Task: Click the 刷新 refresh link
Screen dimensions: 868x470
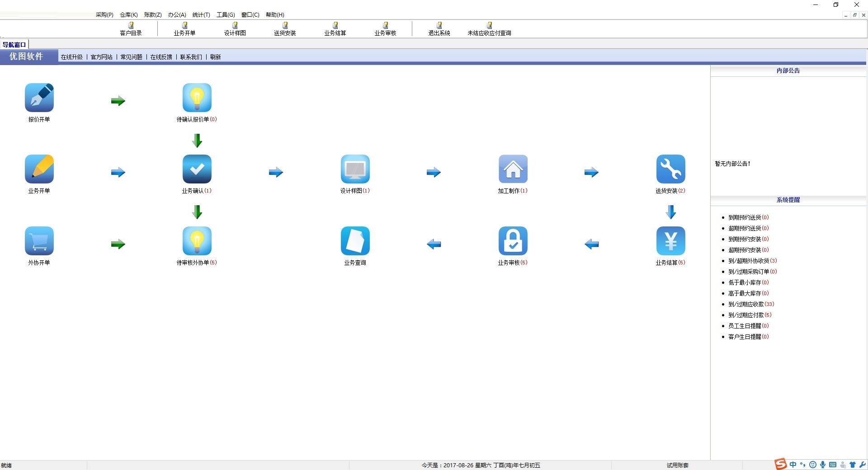Action: tap(216, 57)
